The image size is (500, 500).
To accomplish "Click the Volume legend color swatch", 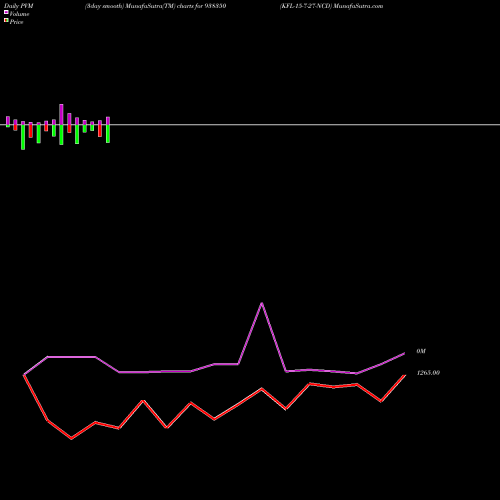I will tap(6, 12).
